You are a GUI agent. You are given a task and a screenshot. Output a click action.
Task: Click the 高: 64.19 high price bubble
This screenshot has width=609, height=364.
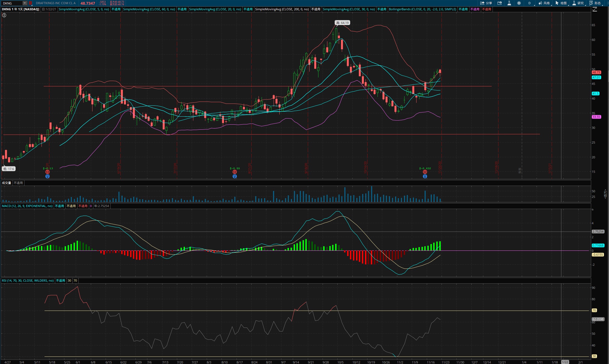[x=342, y=23]
